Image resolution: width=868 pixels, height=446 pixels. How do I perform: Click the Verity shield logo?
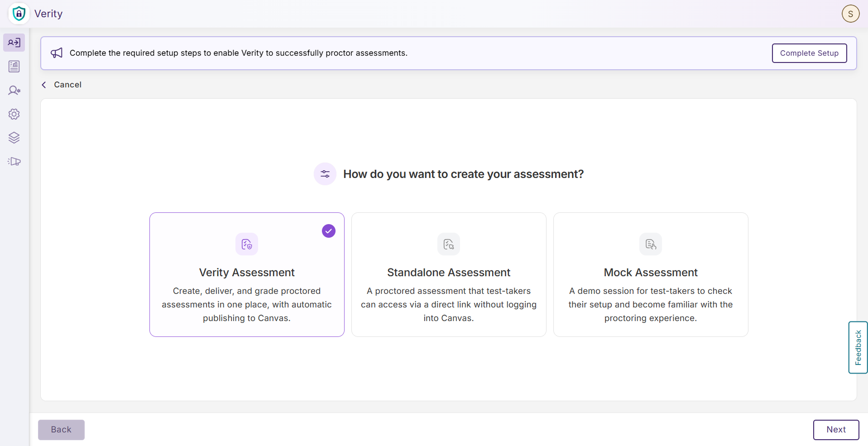19,14
